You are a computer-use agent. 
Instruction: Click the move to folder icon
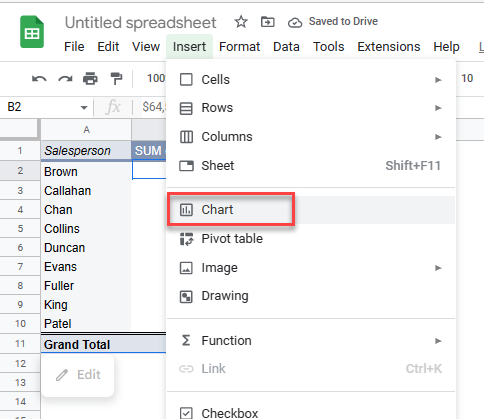[x=267, y=22]
